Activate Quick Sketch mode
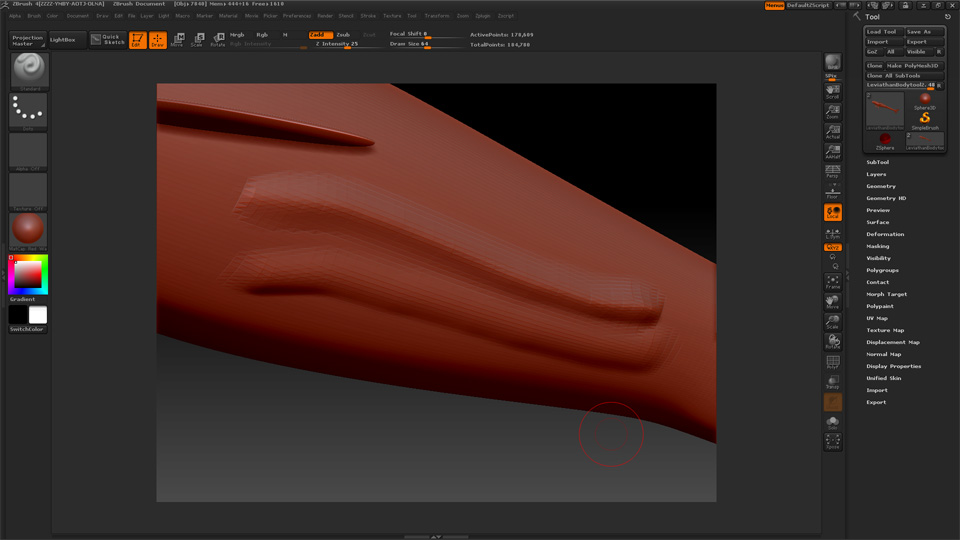This screenshot has width=960, height=540. (x=108, y=40)
